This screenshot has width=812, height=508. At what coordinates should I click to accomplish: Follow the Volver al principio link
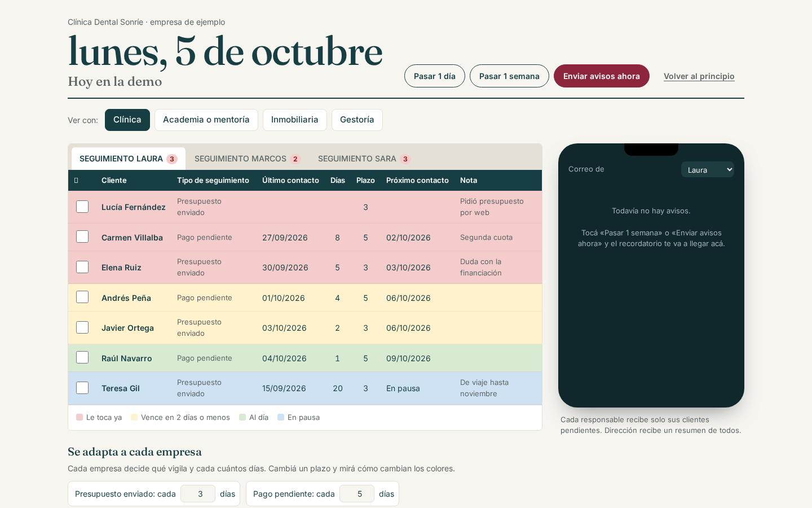tap(699, 76)
